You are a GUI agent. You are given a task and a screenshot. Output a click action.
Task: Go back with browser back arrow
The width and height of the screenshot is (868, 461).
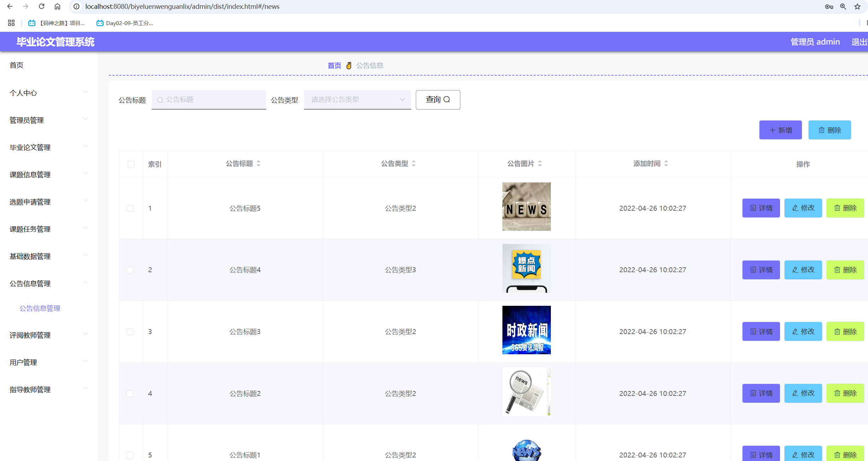tap(10, 6)
